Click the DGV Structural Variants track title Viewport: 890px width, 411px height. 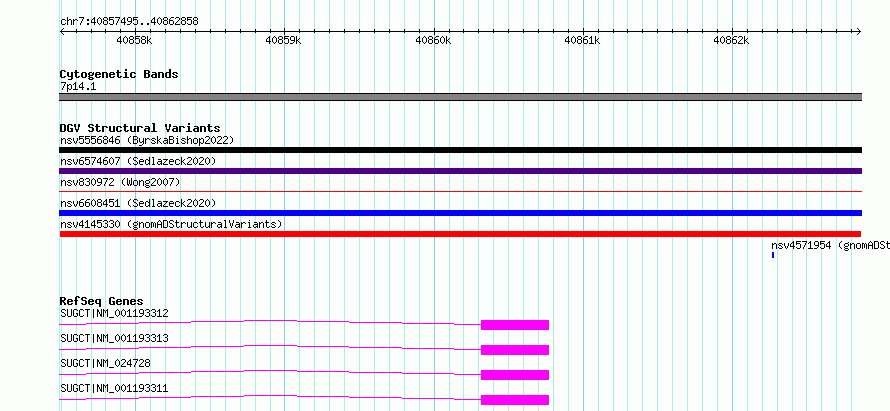[x=140, y=128]
